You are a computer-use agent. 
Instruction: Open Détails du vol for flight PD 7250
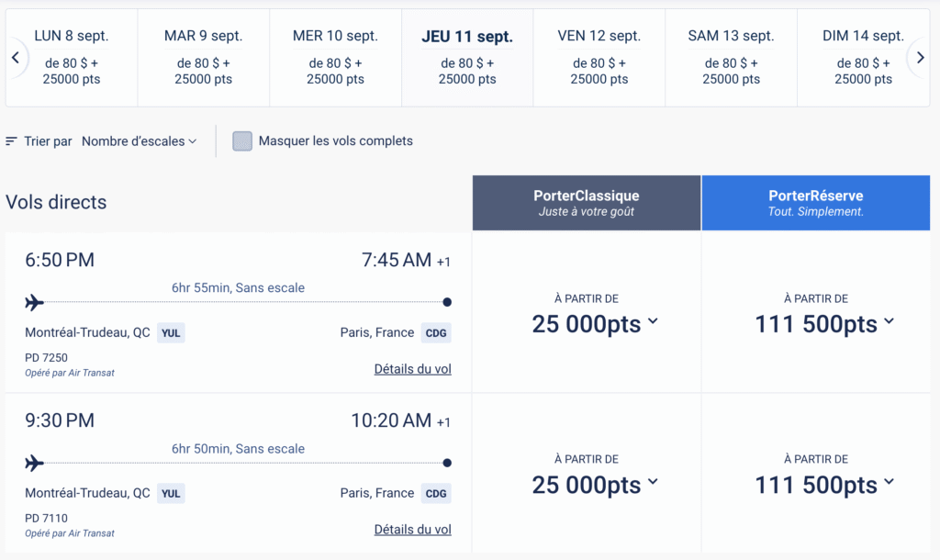pos(412,369)
